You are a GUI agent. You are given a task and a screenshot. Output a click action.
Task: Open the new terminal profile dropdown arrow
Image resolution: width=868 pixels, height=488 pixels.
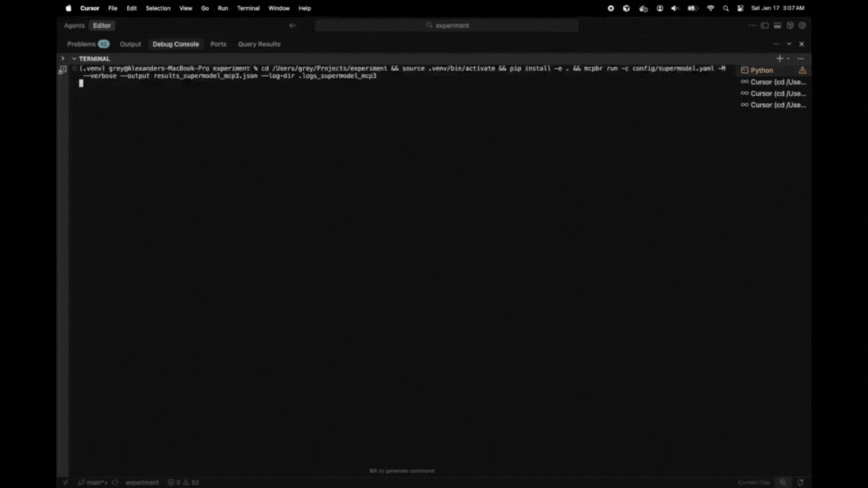(788, 59)
